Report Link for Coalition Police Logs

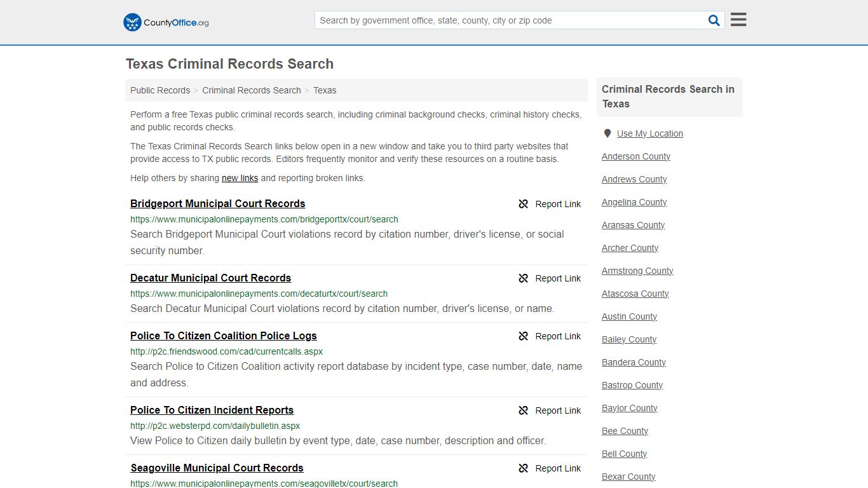pyautogui.click(x=558, y=336)
